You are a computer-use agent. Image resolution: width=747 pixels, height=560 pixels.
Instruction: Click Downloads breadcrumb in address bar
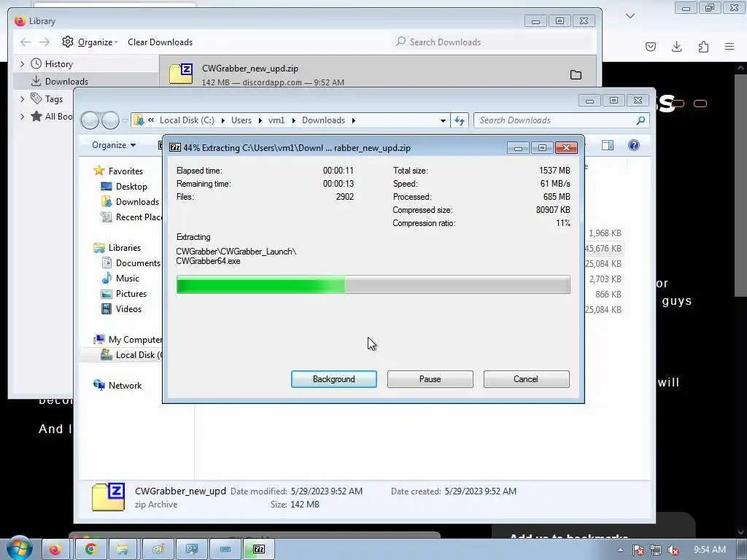pyautogui.click(x=323, y=120)
